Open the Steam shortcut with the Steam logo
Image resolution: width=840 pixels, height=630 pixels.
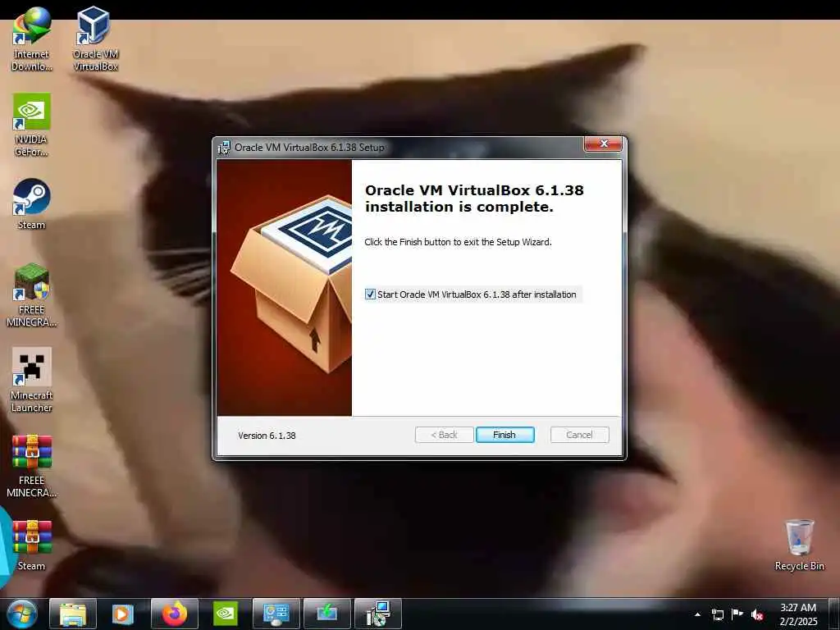click(32, 203)
